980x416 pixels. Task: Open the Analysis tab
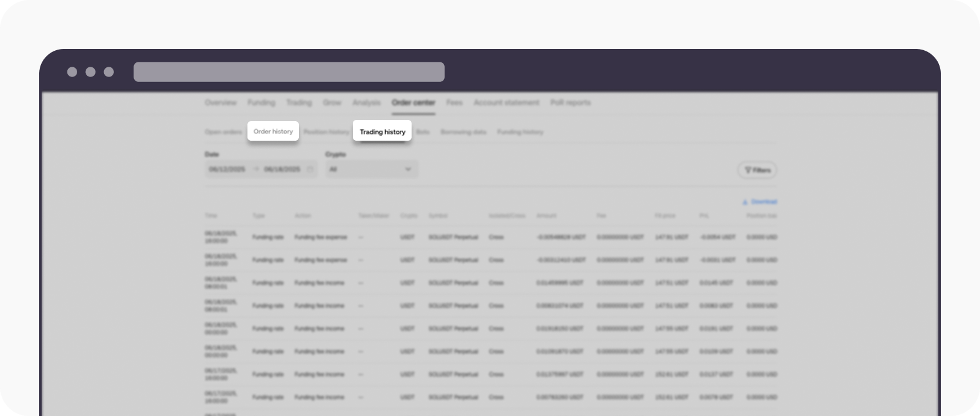(x=366, y=103)
